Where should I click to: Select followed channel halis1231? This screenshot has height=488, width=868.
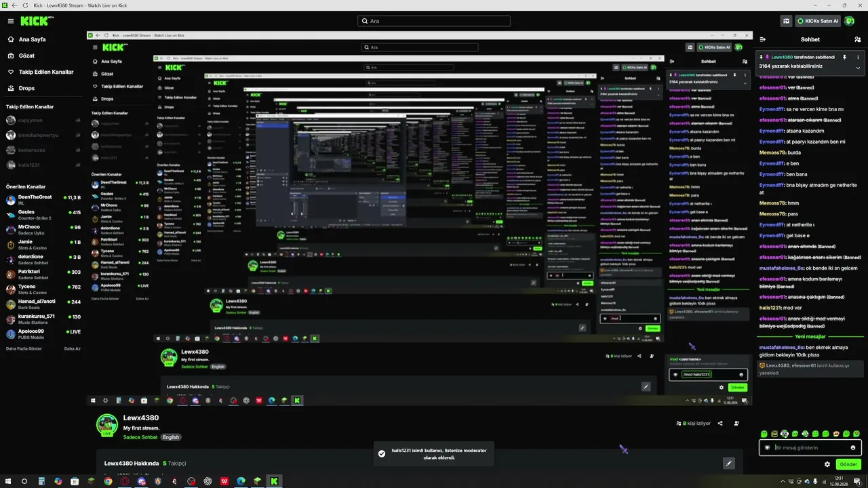pos(43,165)
